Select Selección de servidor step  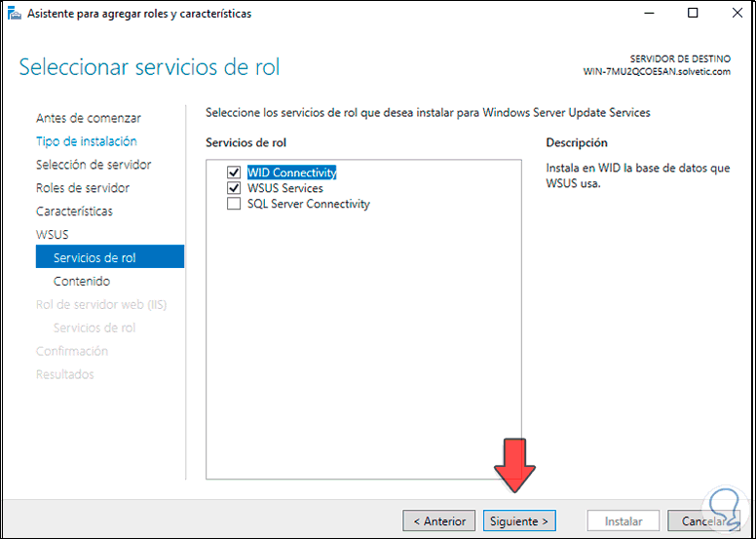(94, 165)
